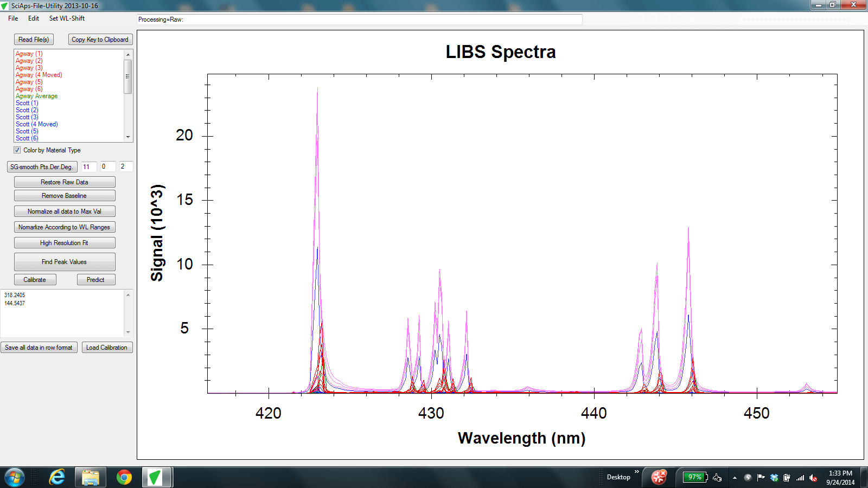Open the network signal strength icon
This screenshot has width=868, height=488.
coord(800,478)
